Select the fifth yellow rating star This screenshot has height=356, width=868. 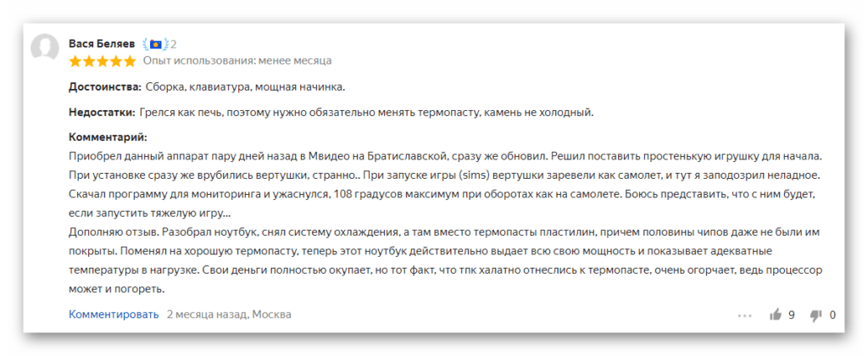[129, 61]
